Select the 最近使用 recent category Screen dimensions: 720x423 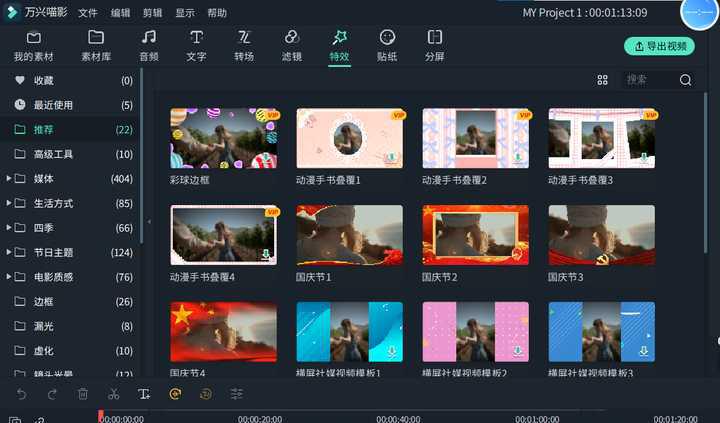pyautogui.click(x=69, y=105)
